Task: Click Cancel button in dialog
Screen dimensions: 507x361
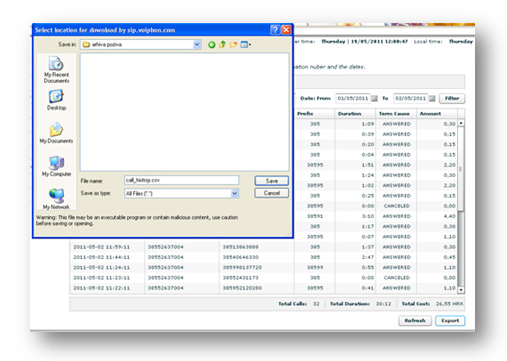Action: [272, 193]
